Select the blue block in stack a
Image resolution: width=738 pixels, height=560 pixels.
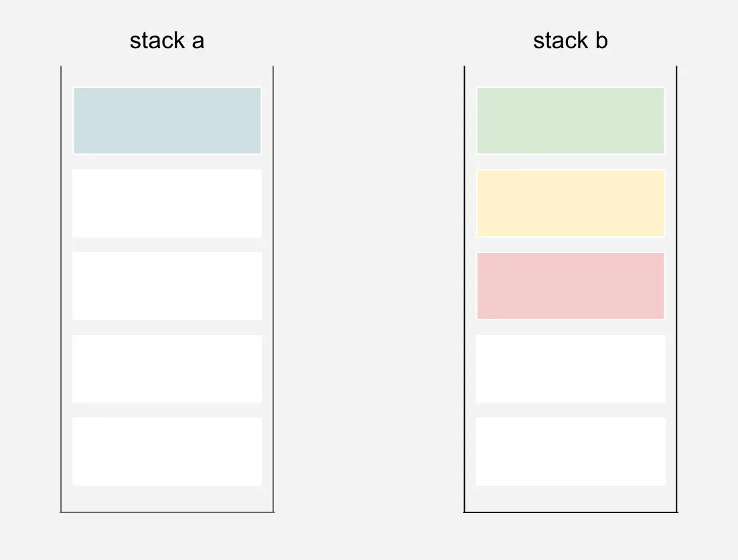click(x=167, y=121)
